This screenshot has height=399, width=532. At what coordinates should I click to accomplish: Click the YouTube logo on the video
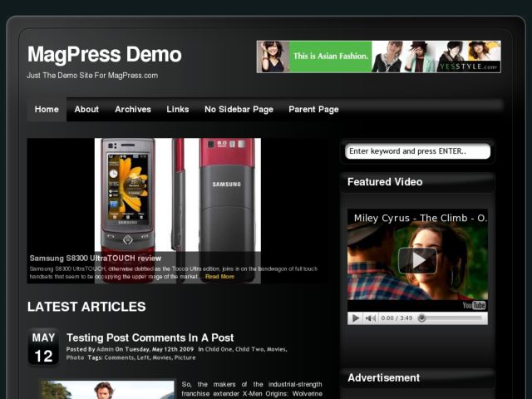coord(475,305)
